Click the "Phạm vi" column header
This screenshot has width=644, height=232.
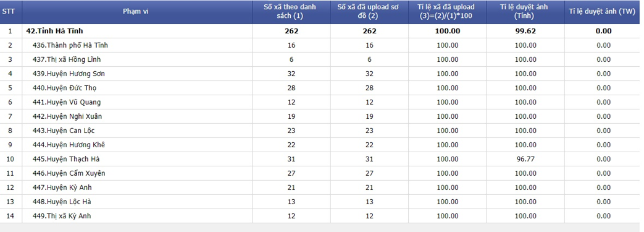pyautogui.click(x=136, y=12)
